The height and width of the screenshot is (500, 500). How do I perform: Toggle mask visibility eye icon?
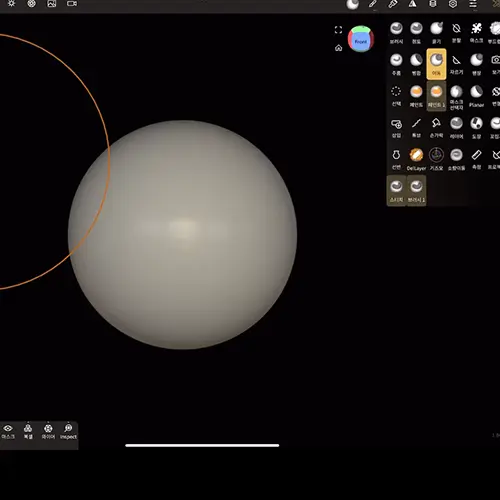click(x=8, y=431)
